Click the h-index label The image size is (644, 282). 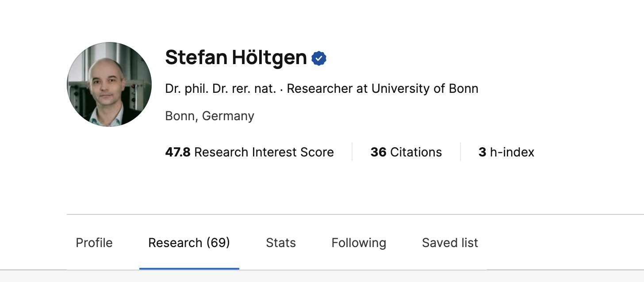click(x=512, y=152)
